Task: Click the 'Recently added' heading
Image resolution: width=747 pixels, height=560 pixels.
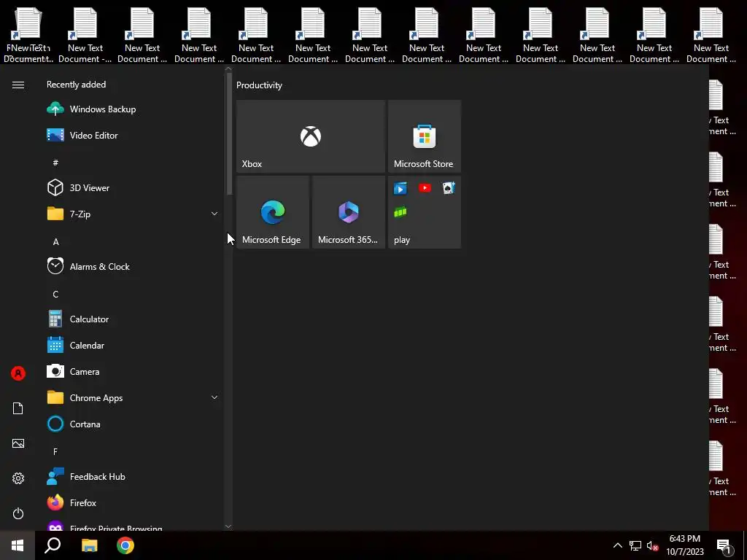Action: click(76, 85)
